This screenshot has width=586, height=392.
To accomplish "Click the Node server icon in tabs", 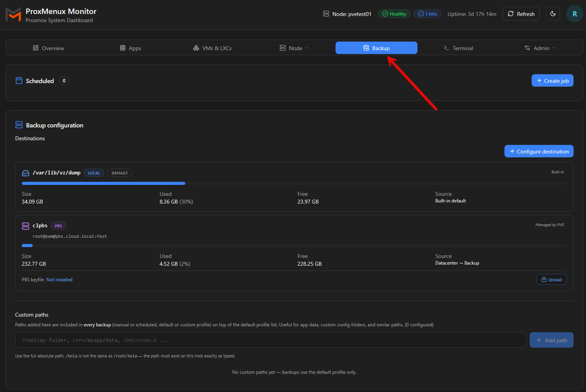I will pyautogui.click(x=283, y=48).
